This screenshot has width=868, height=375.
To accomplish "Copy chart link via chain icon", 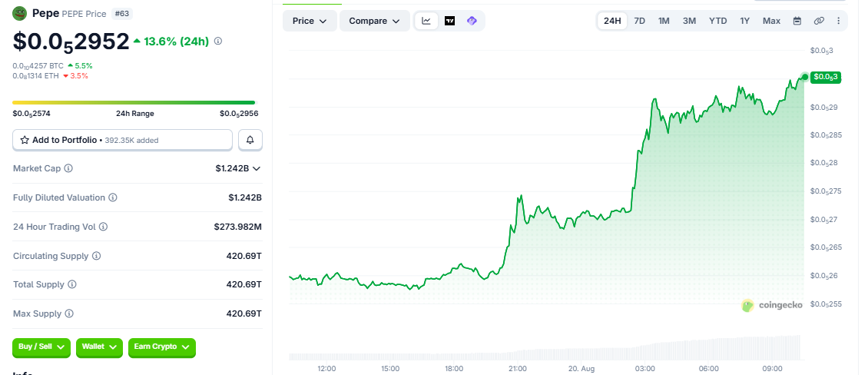I will pyautogui.click(x=819, y=21).
